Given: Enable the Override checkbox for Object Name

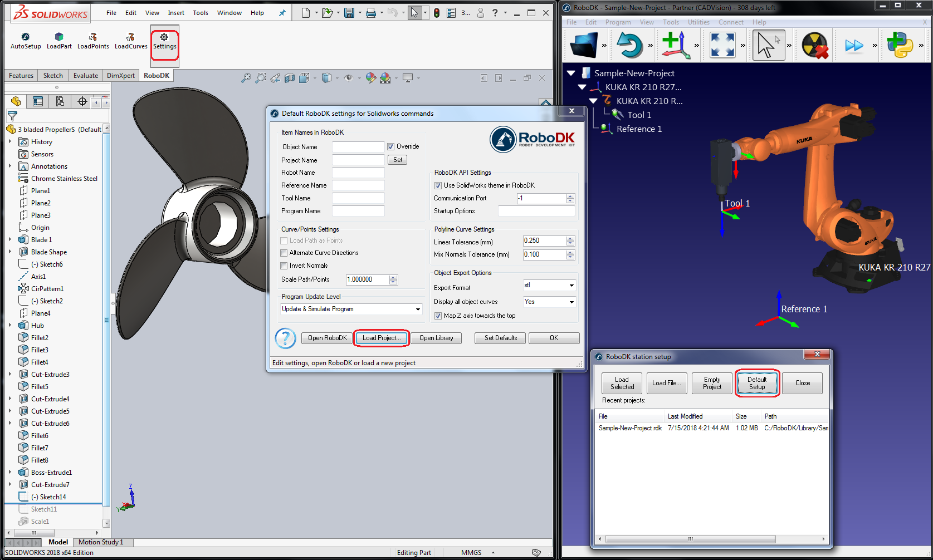Looking at the screenshot, I should click(390, 146).
